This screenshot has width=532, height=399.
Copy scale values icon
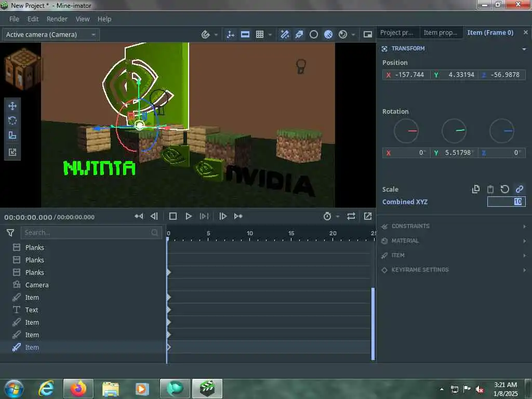point(476,189)
